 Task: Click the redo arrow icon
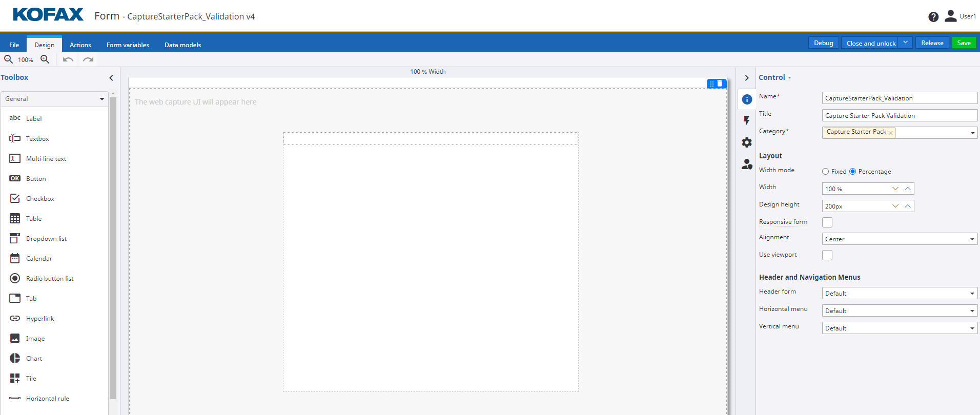(x=88, y=59)
